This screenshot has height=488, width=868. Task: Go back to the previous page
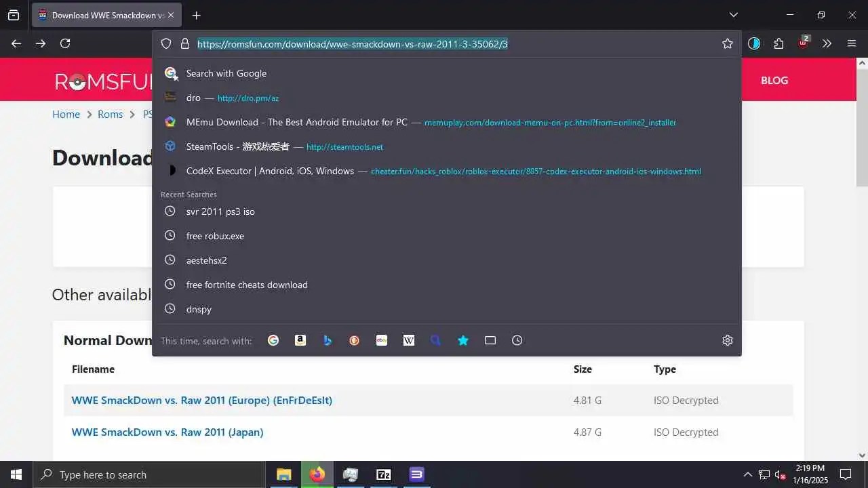(x=16, y=43)
